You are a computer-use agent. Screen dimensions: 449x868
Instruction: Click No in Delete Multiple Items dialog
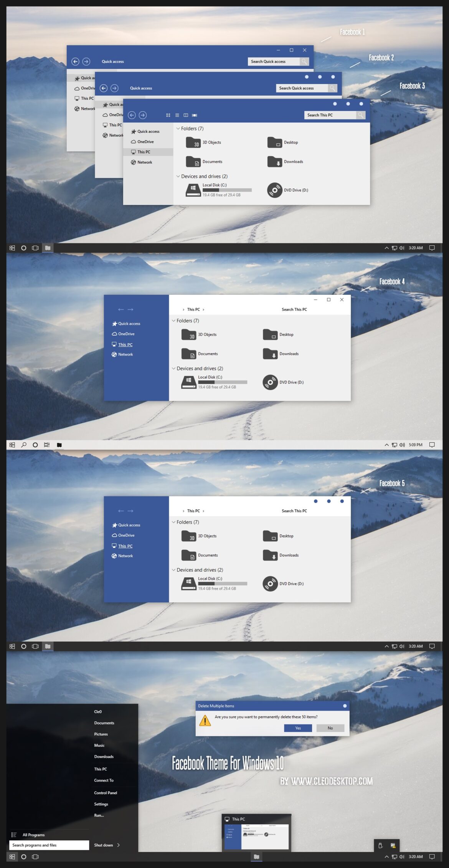click(330, 728)
